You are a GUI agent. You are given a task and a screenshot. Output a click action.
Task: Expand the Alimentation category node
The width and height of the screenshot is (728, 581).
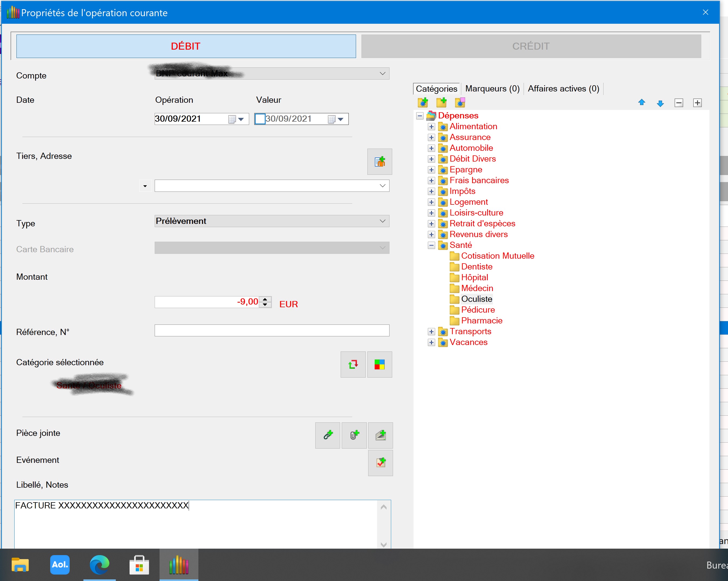[x=431, y=127]
